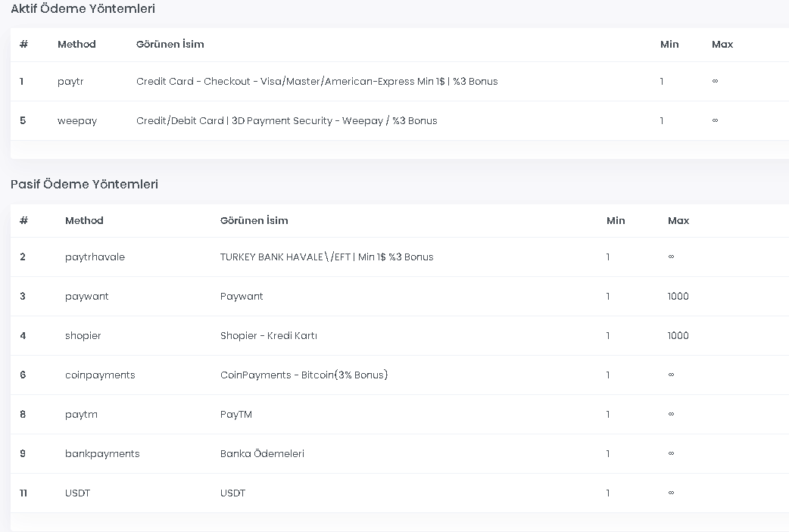Select the paytr method row
The width and height of the screenshot is (789, 532).
pyautogui.click(x=400, y=82)
